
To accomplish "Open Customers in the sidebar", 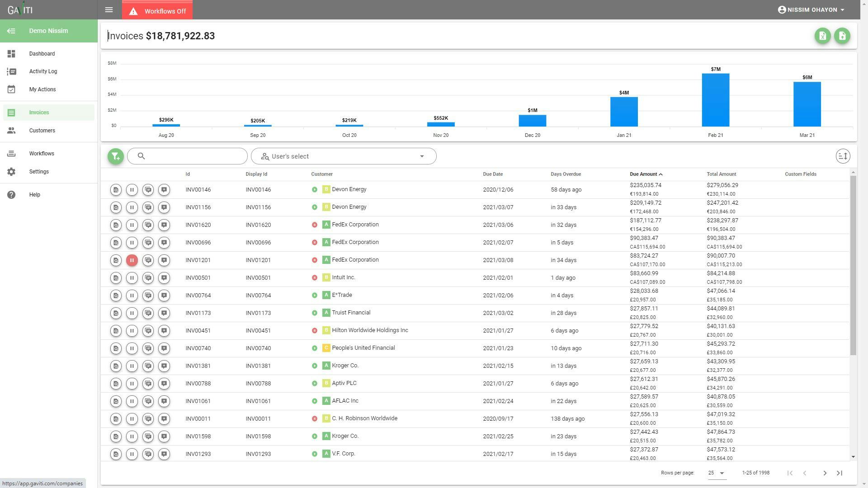I will pyautogui.click(x=42, y=131).
